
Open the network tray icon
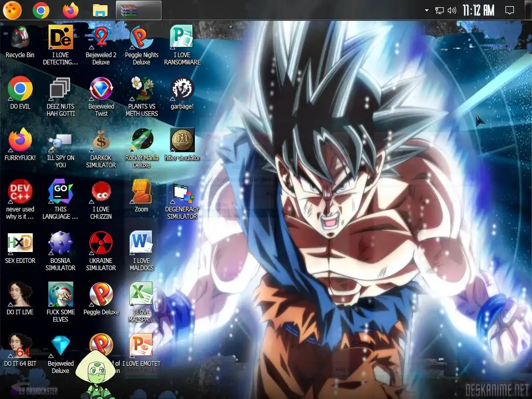tap(440, 10)
